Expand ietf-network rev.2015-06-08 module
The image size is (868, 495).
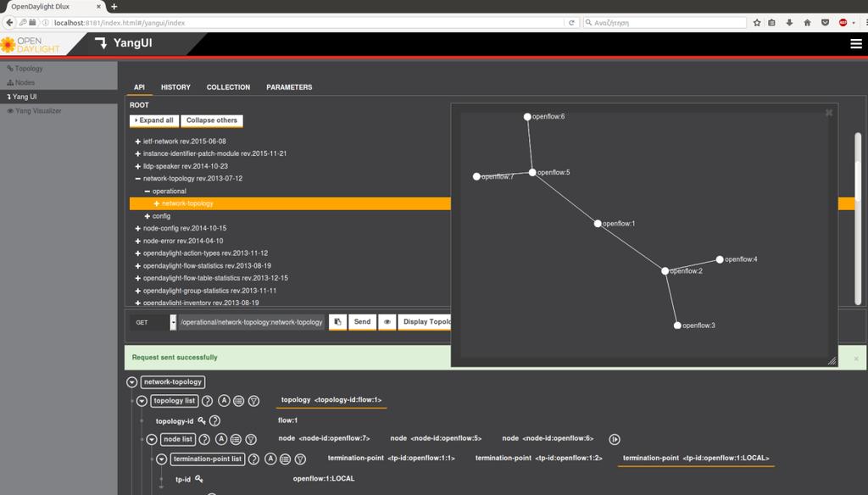pyautogui.click(x=138, y=142)
